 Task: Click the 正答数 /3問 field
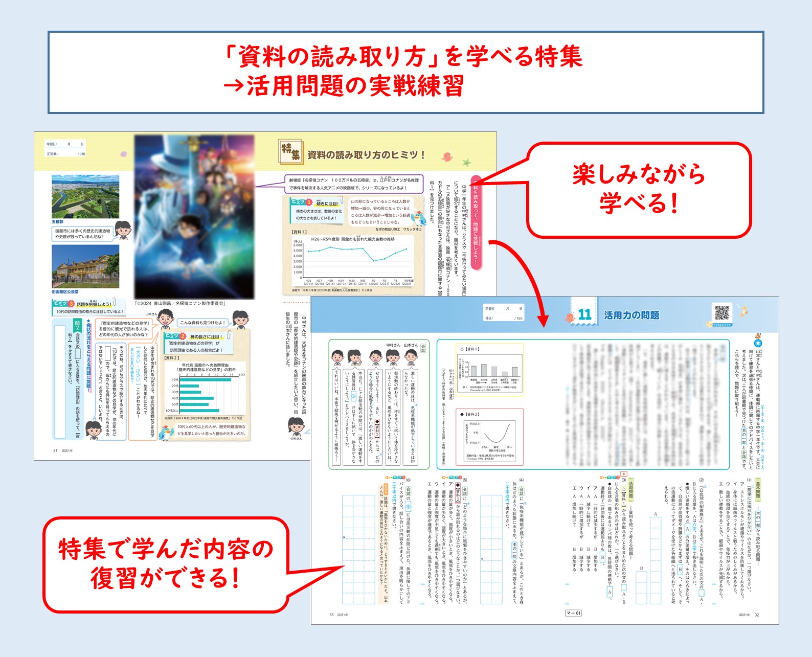[x=65, y=153]
